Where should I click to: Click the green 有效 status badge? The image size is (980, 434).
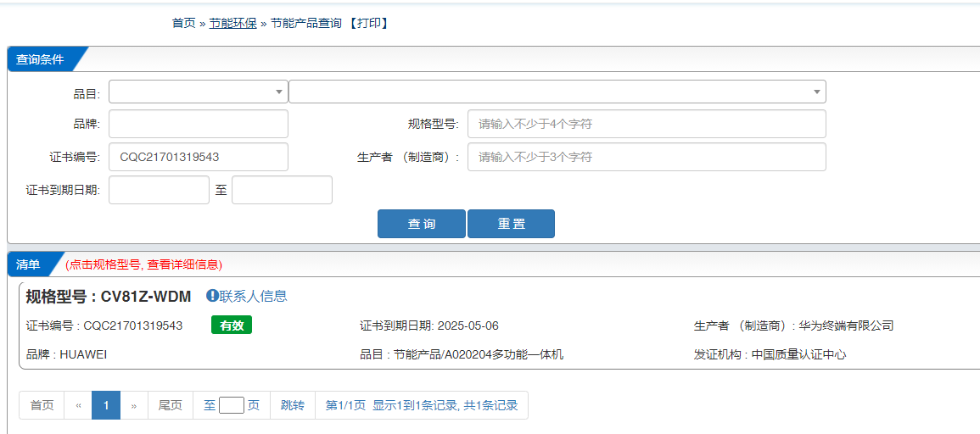click(232, 325)
